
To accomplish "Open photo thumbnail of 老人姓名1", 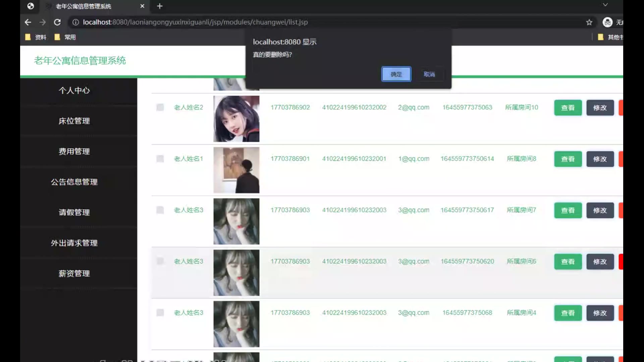I will point(236,170).
